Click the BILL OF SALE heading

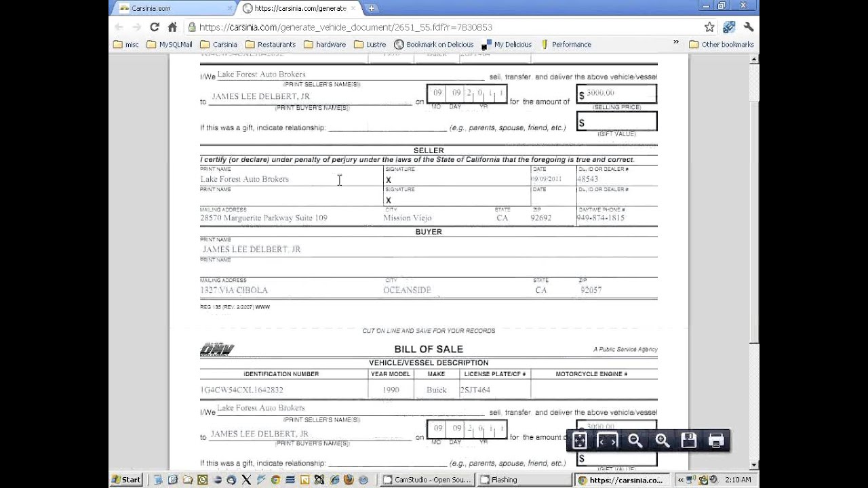429,349
